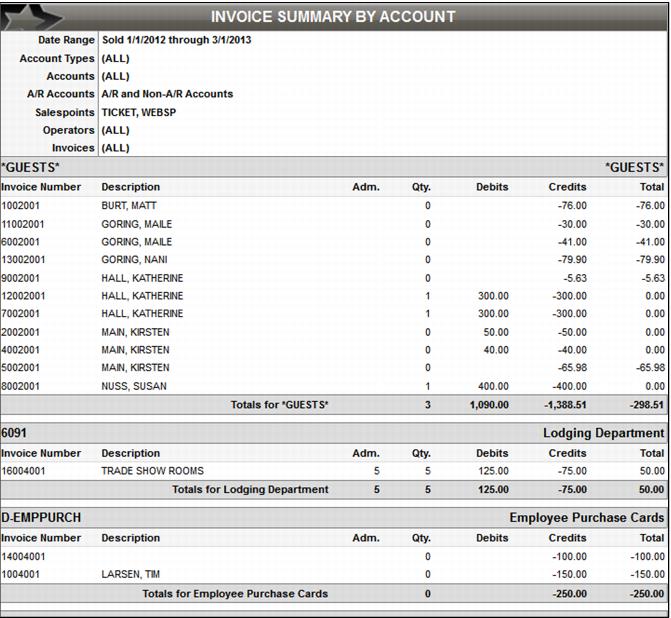671x618 pixels.
Task: Click the -5.63 credit amount
Action: 575,279
